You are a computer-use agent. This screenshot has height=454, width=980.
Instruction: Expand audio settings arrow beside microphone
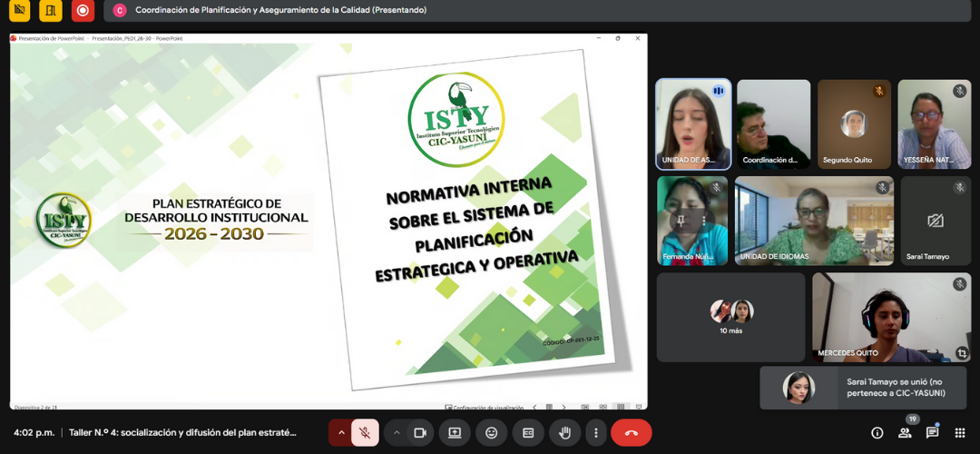click(341, 433)
